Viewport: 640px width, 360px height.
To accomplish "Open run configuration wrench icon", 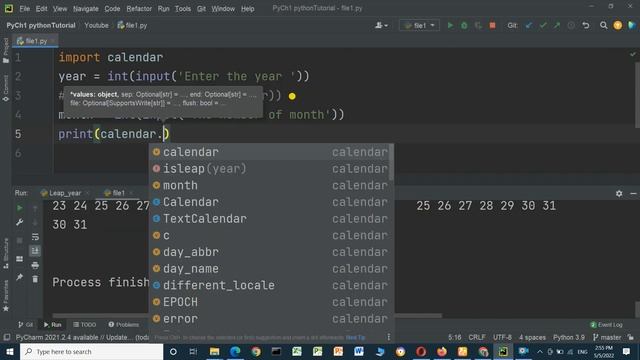I will 19,222.
